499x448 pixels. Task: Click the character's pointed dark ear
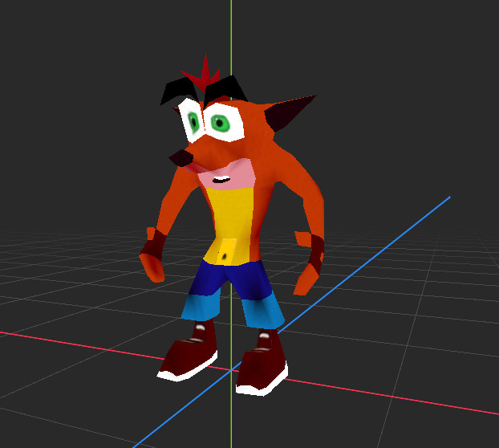(287, 112)
